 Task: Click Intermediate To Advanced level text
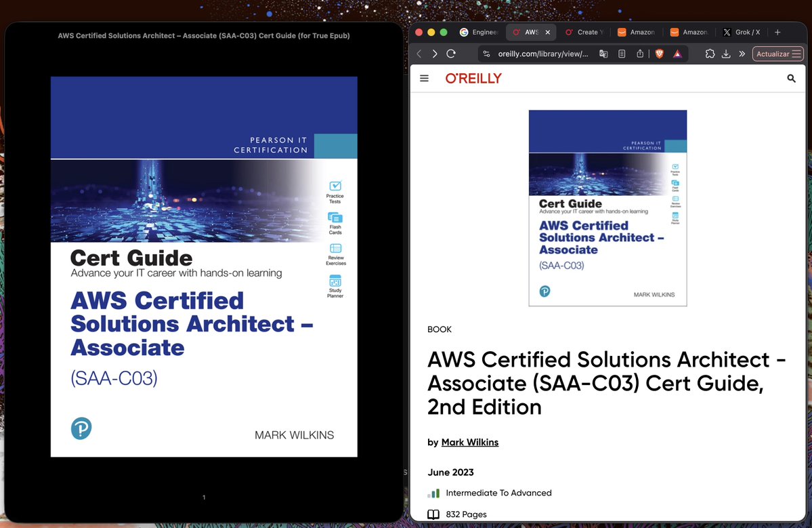pos(498,493)
